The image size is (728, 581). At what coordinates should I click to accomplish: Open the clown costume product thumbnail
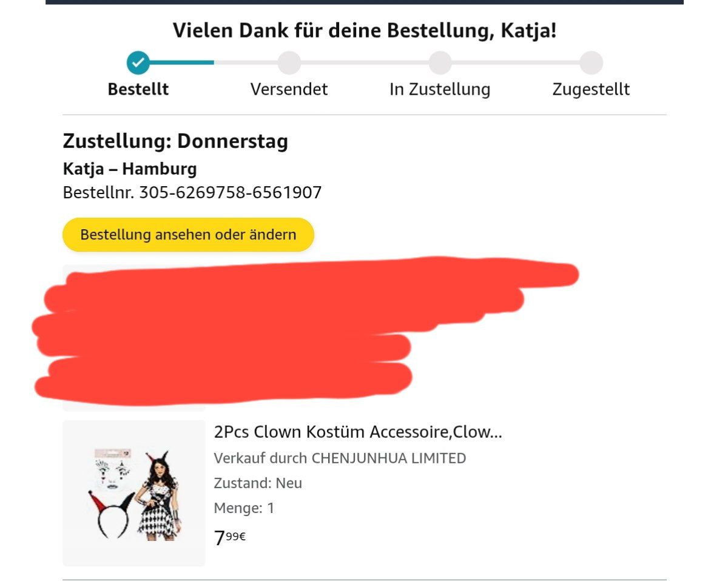coord(134,493)
